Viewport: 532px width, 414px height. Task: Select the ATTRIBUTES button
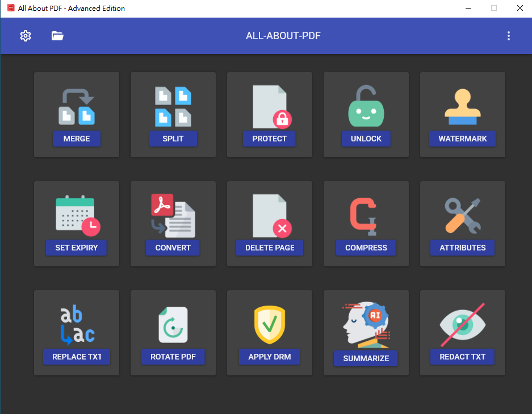click(462, 248)
